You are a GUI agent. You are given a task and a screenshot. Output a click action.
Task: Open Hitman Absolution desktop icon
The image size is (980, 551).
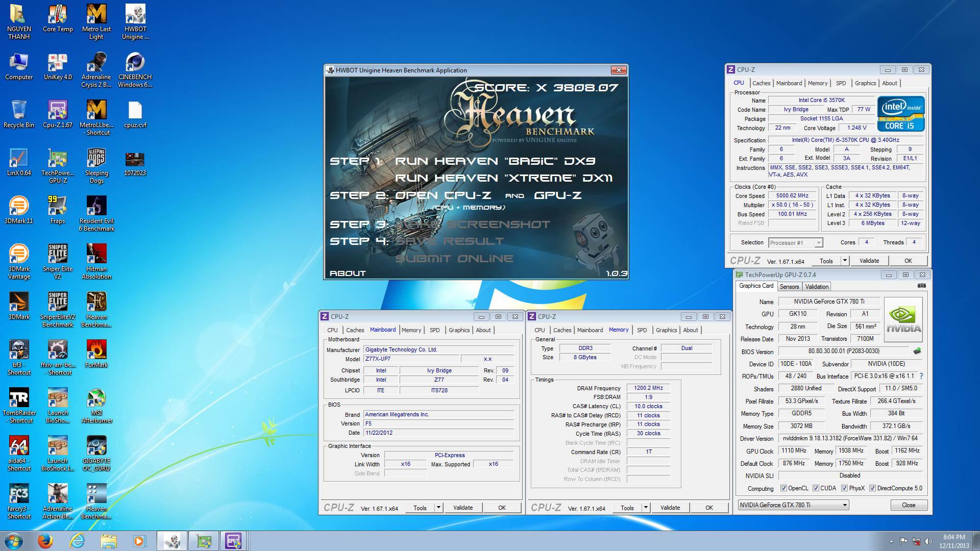pos(96,262)
